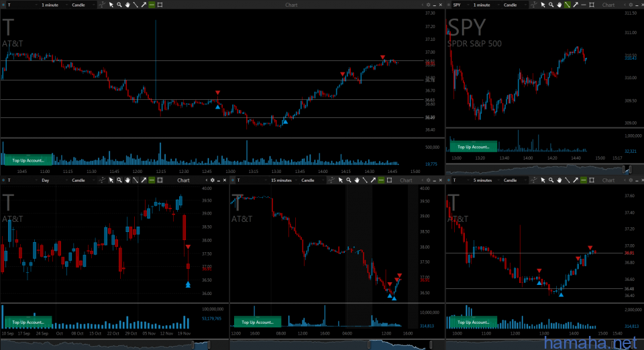Select the rectangle tool in T 5 minutes chart
Image resolution: width=644 pixels, height=350 pixels.
(x=592, y=180)
